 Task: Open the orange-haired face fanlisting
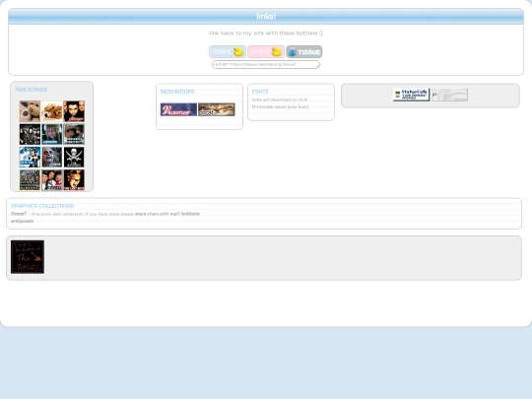[74, 180]
